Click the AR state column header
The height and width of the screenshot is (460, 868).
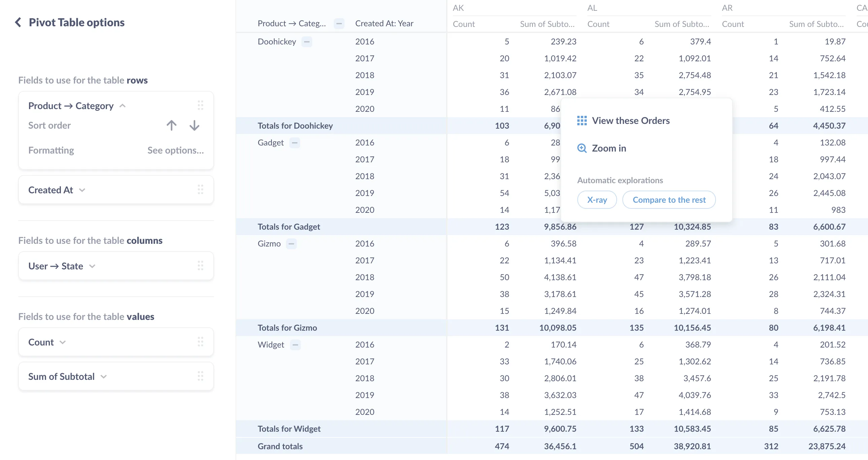click(x=727, y=8)
